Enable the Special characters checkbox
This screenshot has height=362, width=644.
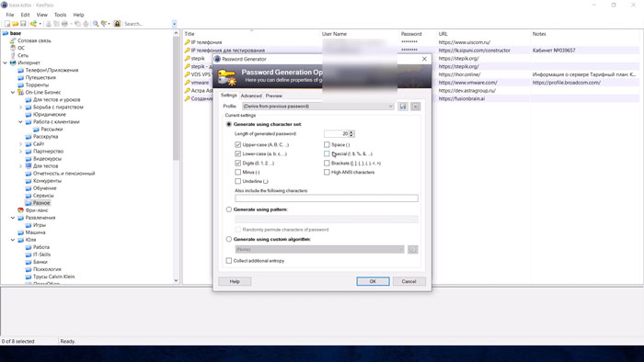point(327,153)
